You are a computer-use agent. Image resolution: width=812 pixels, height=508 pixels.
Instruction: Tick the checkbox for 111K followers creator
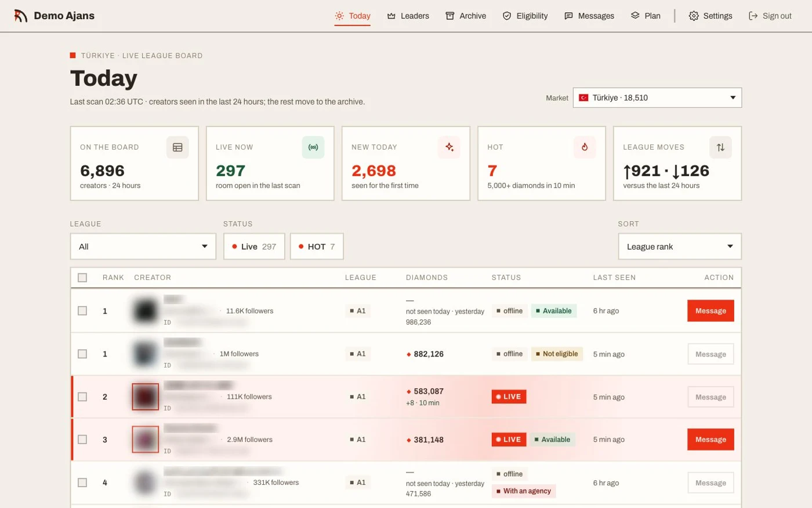pyautogui.click(x=82, y=397)
